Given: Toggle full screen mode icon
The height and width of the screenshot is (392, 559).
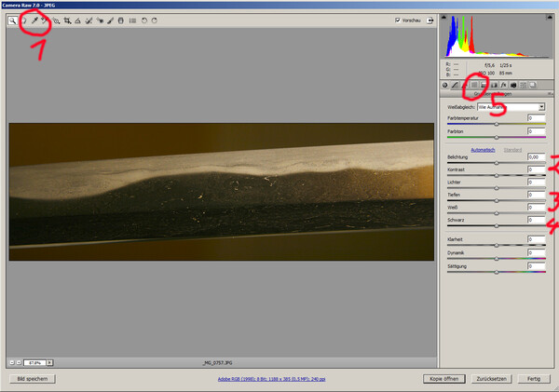Looking at the screenshot, I should click(x=430, y=20).
